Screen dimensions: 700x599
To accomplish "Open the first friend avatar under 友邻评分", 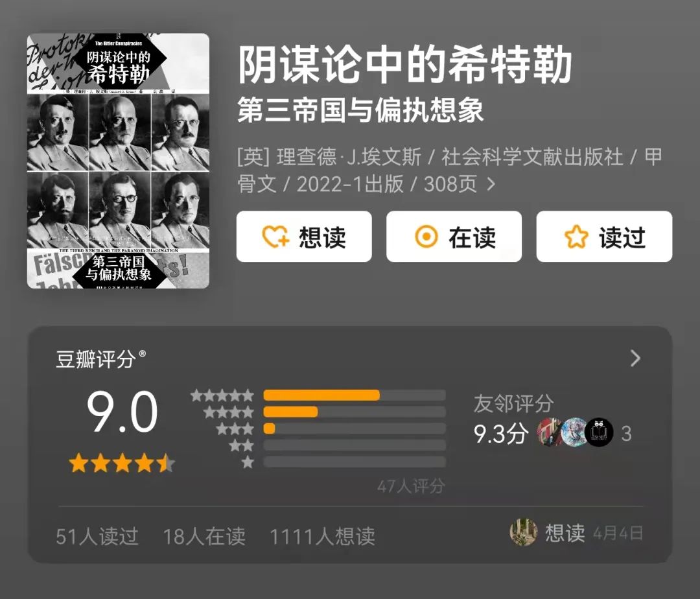I will coord(550,432).
